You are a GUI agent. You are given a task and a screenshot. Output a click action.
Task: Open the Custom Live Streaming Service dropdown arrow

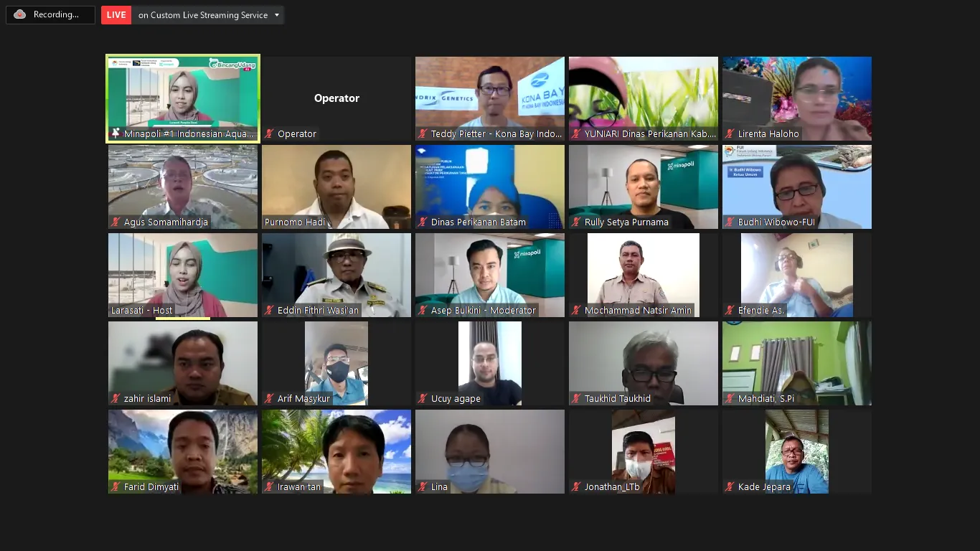pos(277,15)
